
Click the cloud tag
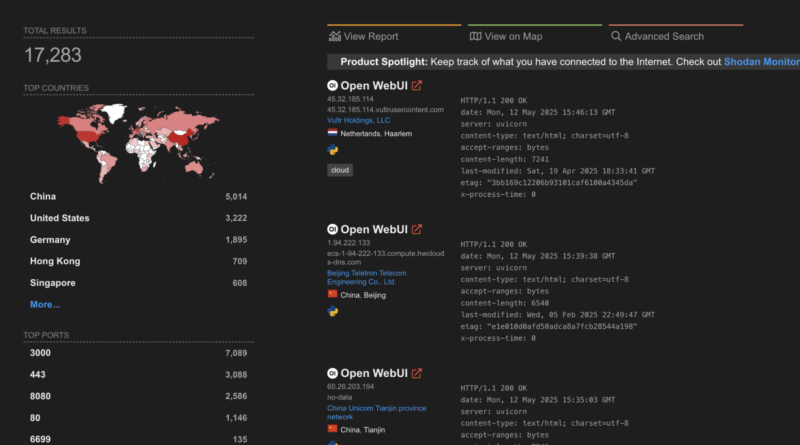[x=340, y=170]
